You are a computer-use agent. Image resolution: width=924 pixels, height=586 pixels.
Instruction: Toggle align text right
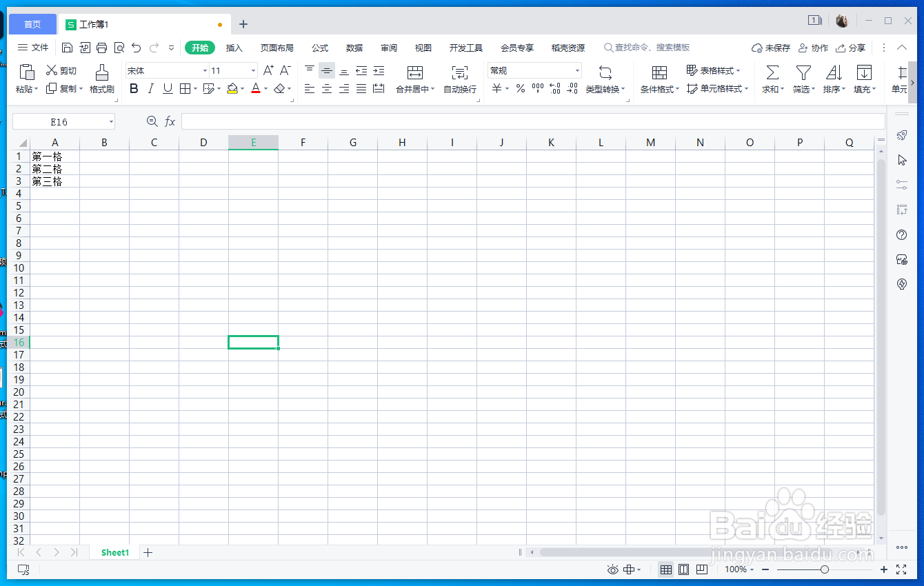click(344, 88)
